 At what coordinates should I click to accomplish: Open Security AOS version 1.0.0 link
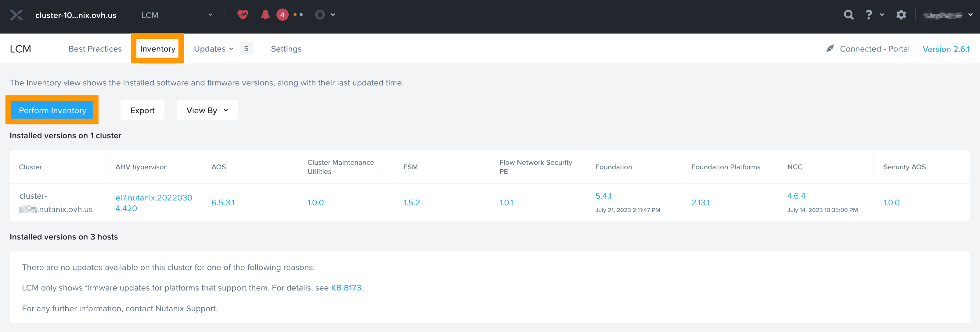pyautogui.click(x=891, y=203)
